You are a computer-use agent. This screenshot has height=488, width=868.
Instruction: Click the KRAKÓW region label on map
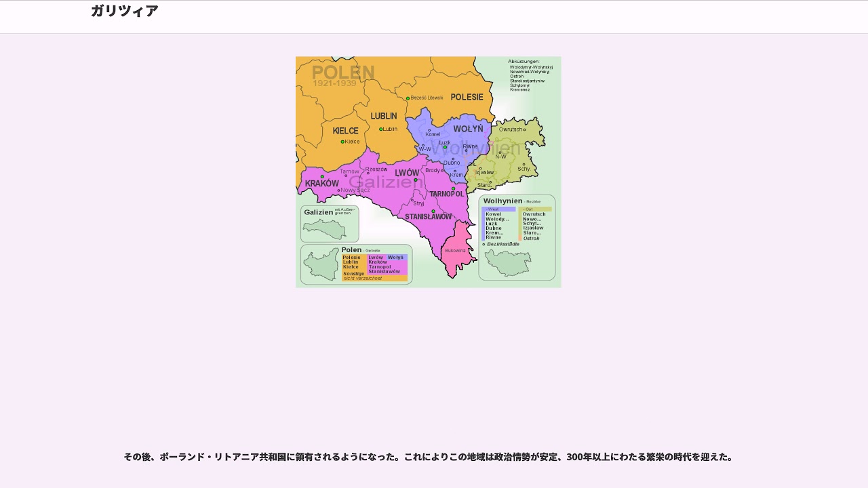click(322, 184)
